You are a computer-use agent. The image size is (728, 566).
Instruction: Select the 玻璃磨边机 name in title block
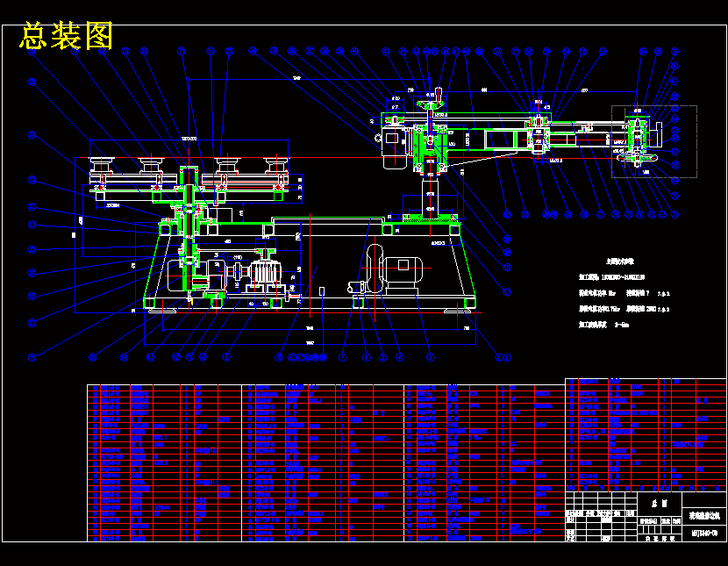point(703,516)
